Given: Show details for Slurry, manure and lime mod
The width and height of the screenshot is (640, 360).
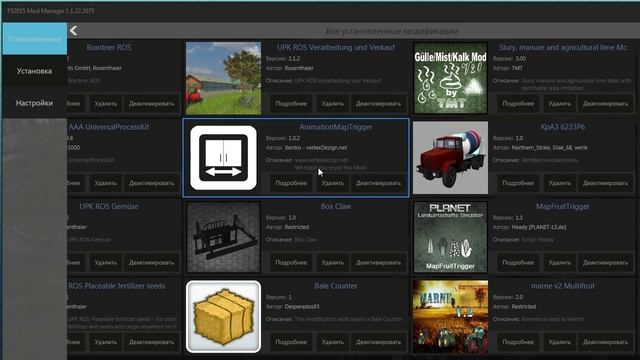Looking at the screenshot, I should (x=518, y=104).
